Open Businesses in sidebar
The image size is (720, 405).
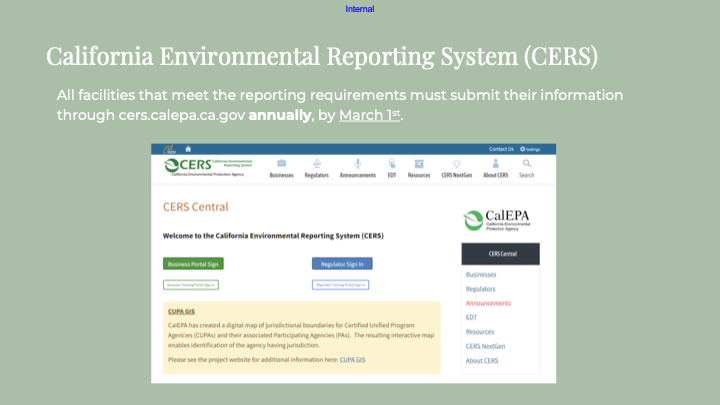coord(481,275)
